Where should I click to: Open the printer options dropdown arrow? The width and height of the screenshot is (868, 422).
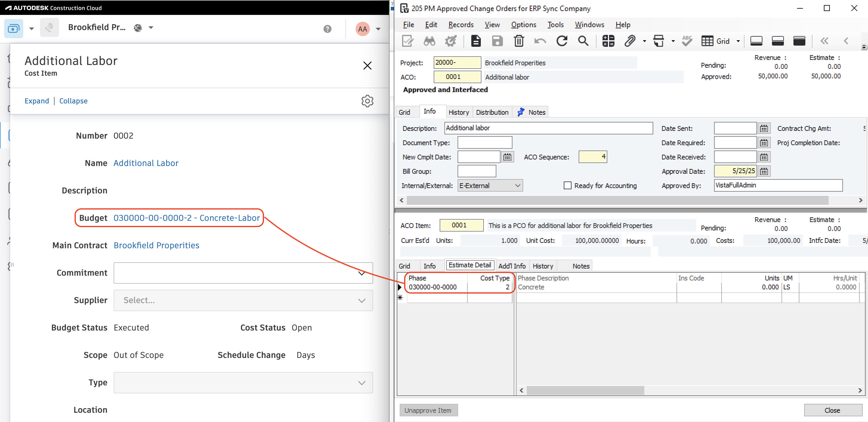[x=673, y=41]
